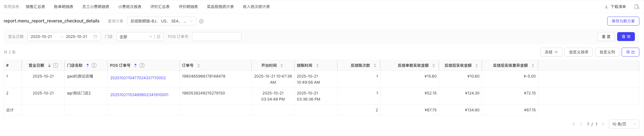Click the POS 订单号 input field
The height and width of the screenshot is (136, 644).
(x=217, y=37)
